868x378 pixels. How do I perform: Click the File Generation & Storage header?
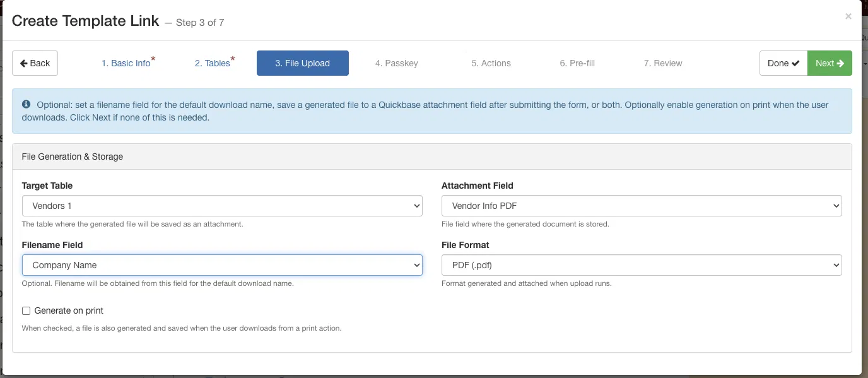[432, 157]
